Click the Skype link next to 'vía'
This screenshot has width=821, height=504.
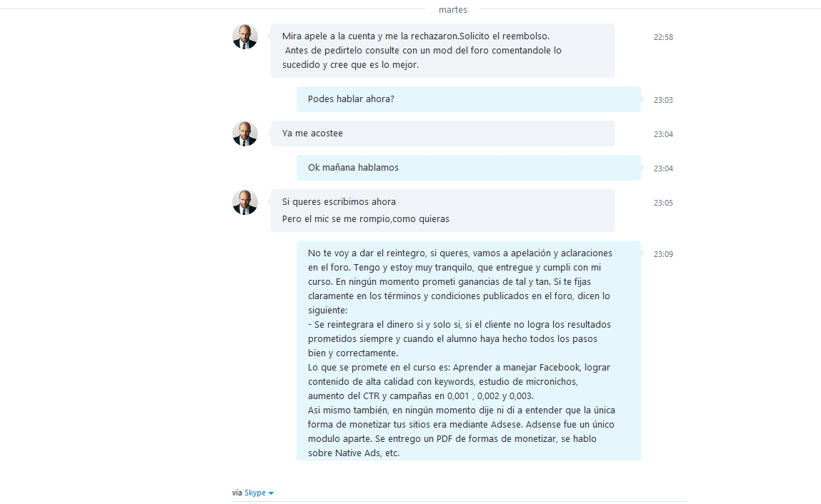tap(255, 493)
